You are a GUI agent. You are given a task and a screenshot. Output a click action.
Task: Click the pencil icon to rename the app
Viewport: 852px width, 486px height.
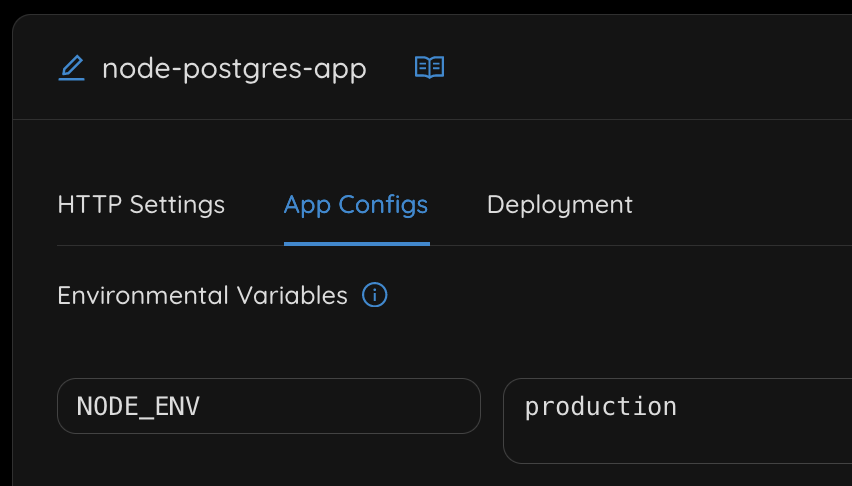click(71, 68)
